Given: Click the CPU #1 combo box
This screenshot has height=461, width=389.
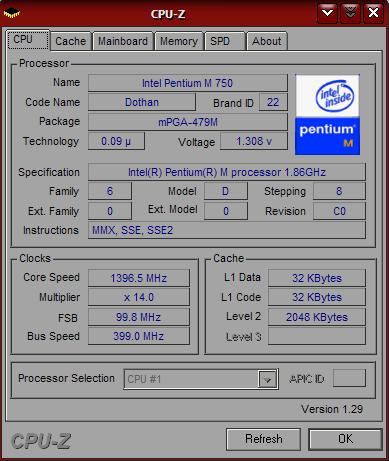Looking at the screenshot, I should pyautogui.click(x=201, y=379).
